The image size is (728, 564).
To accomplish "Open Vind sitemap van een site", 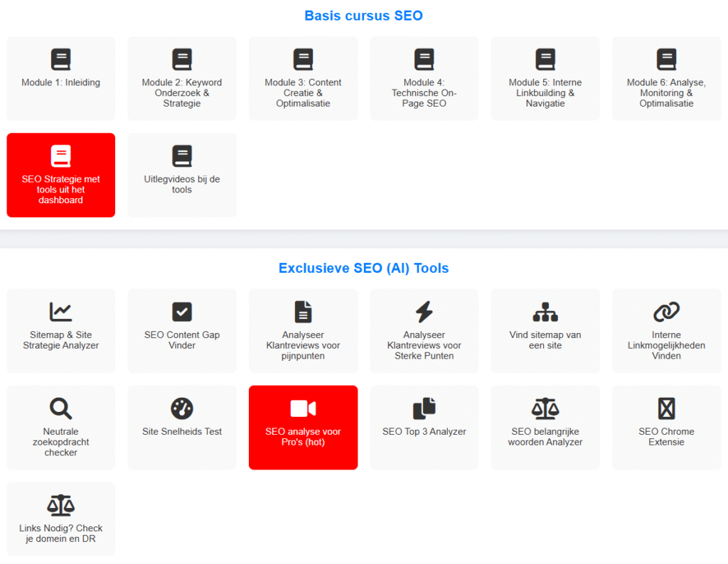I will click(545, 330).
